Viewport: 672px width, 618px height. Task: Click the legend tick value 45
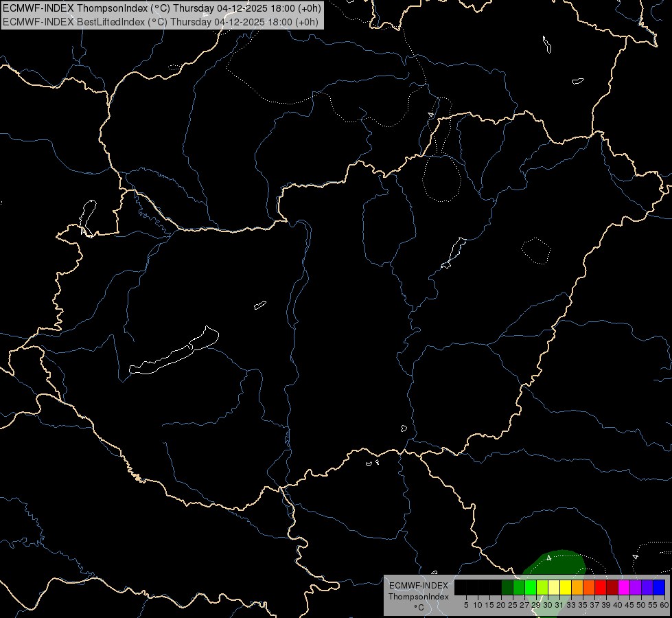click(629, 605)
